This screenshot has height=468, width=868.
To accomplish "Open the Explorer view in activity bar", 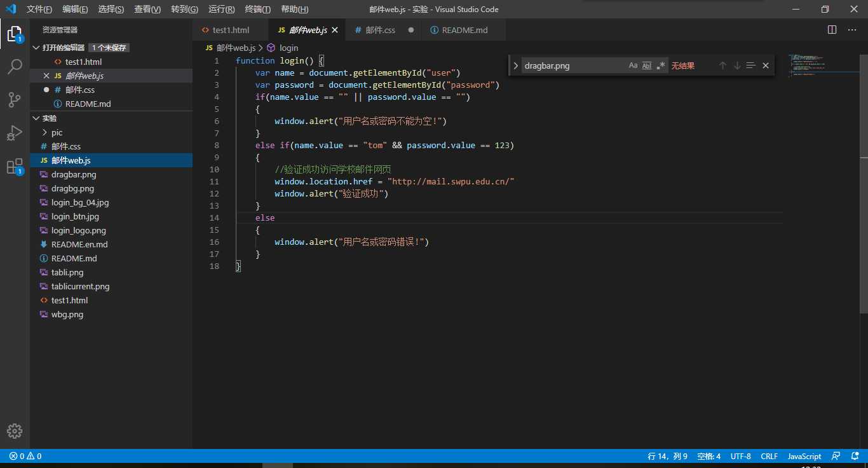I will (15, 34).
